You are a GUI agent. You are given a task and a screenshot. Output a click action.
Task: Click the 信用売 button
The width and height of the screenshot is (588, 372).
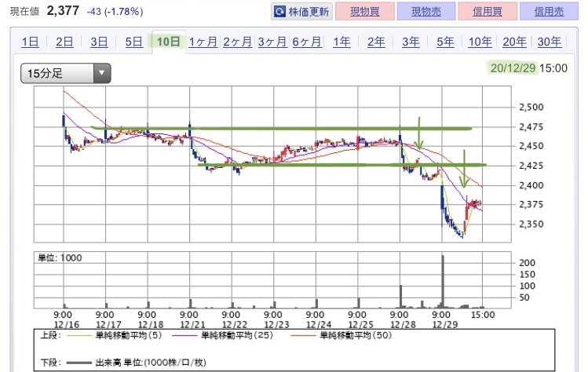click(x=549, y=12)
